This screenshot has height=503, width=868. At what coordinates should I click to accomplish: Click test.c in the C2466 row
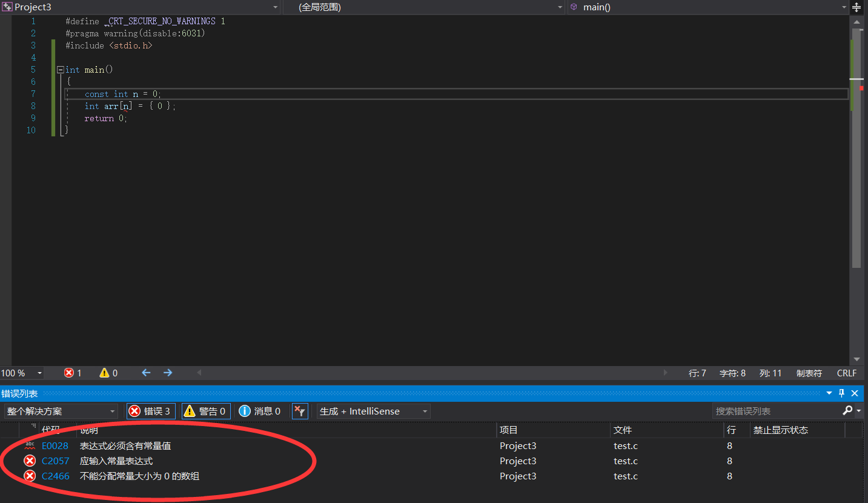point(626,476)
